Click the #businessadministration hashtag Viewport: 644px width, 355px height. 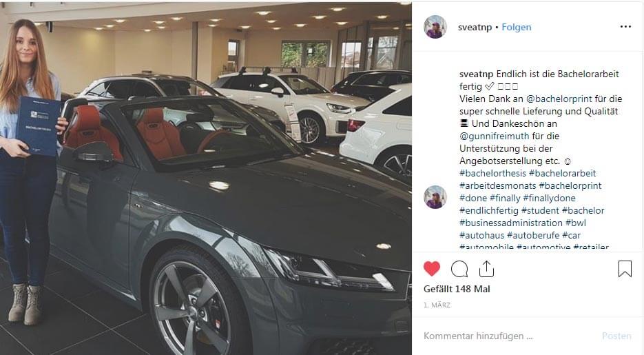(x=511, y=223)
